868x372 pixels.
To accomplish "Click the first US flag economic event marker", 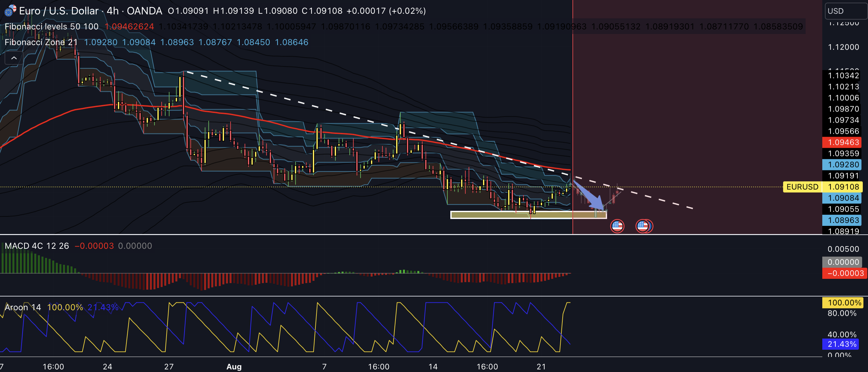I will coord(617,226).
